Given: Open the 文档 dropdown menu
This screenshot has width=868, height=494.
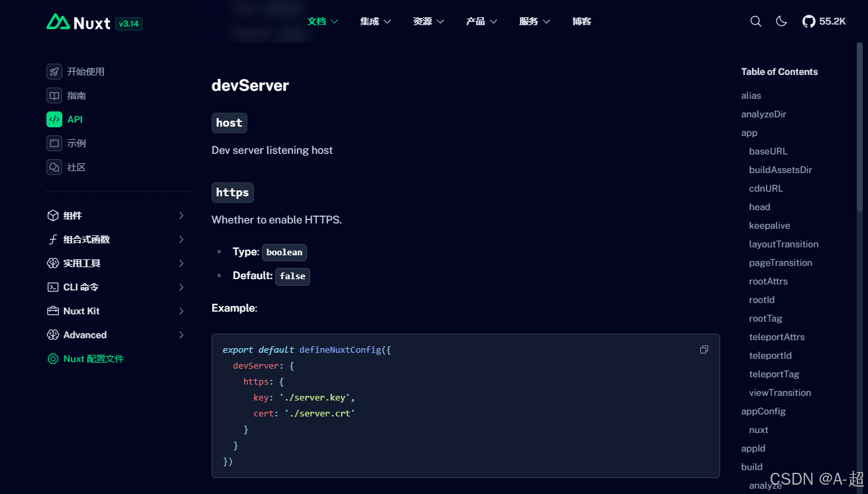Looking at the screenshot, I should [322, 21].
